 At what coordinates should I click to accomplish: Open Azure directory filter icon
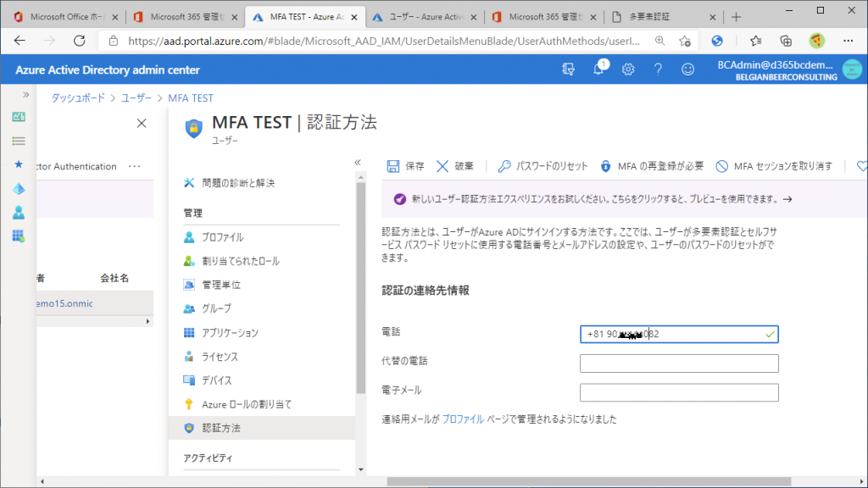point(568,69)
